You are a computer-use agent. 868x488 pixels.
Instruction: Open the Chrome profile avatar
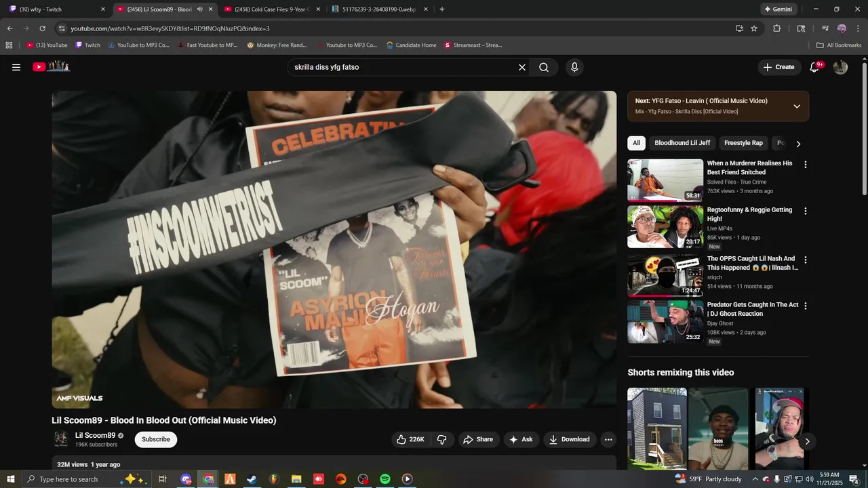pyautogui.click(x=842, y=28)
